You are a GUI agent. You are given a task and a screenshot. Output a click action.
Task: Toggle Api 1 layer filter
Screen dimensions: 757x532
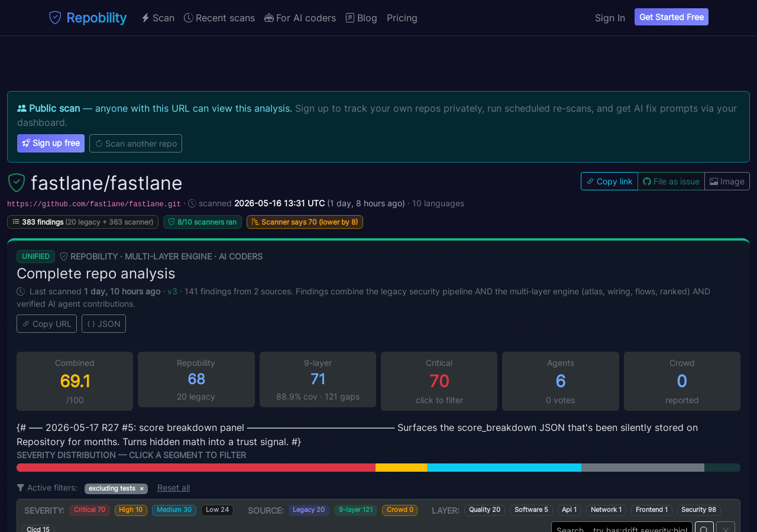(570, 510)
